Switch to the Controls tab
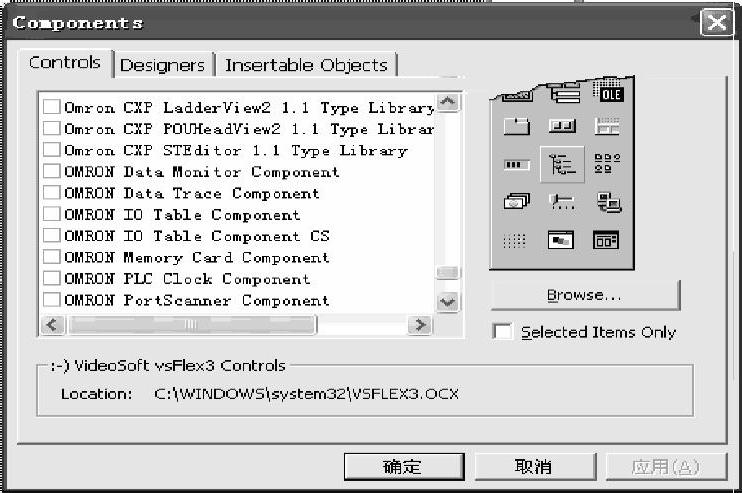Viewport: 742px width, 493px height. 65,63
